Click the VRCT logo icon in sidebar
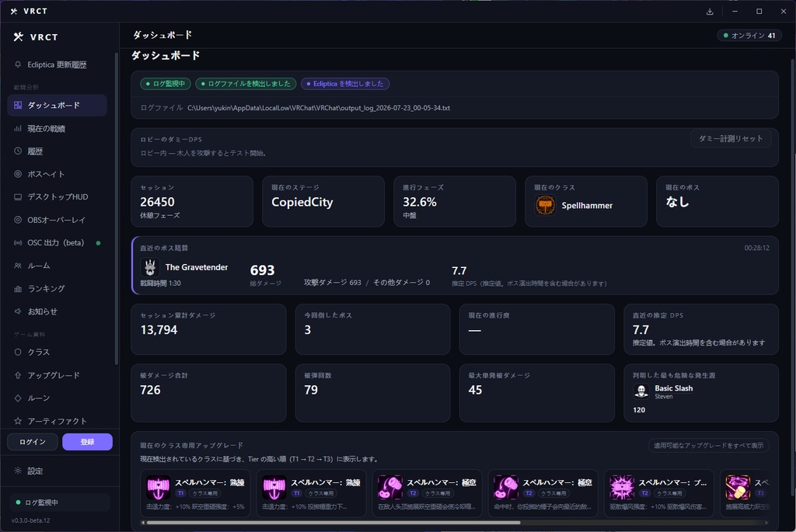Viewport: 796px width, 532px height. coord(19,37)
